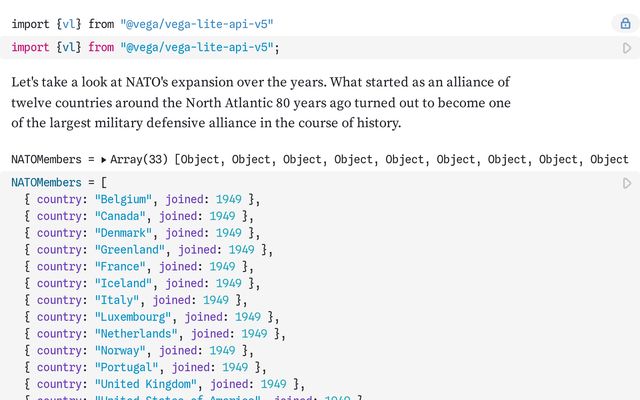This screenshot has height=400, width=640.
Task: Click the vl name in import output
Action: click(69, 23)
